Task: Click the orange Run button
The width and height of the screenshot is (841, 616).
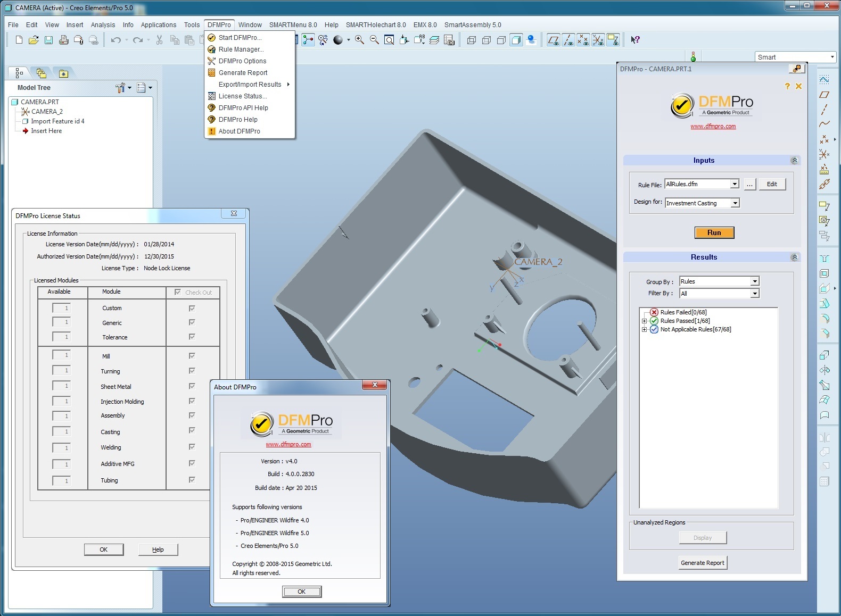Action: (714, 232)
